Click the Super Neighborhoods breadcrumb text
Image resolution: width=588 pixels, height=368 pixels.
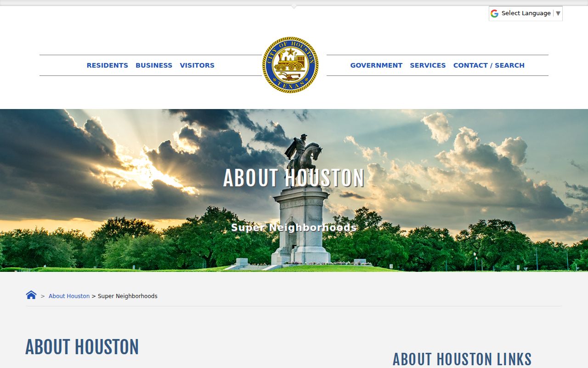coord(128,296)
